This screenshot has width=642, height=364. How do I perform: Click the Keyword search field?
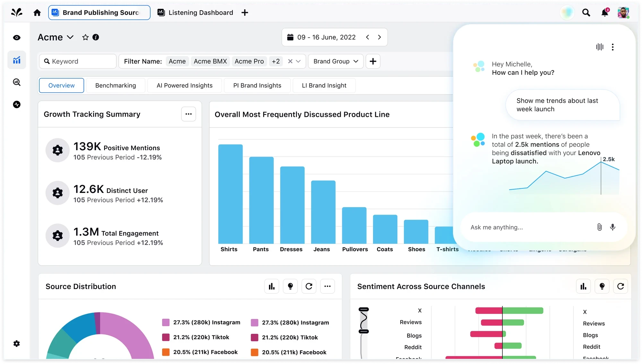[78, 61]
